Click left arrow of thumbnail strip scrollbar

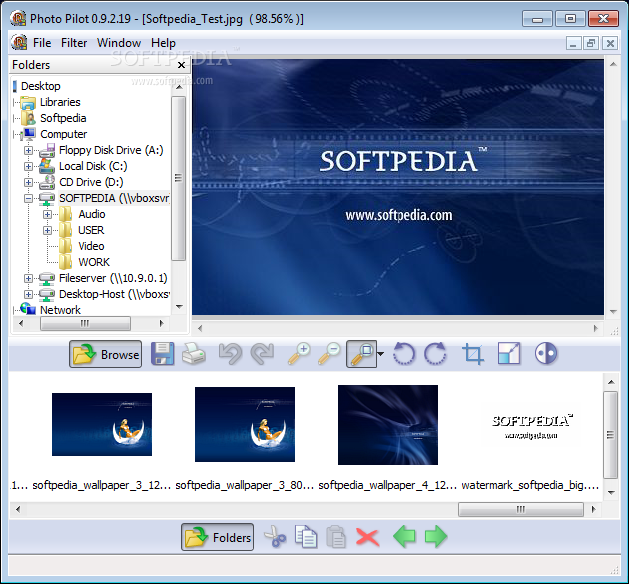[18, 509]
